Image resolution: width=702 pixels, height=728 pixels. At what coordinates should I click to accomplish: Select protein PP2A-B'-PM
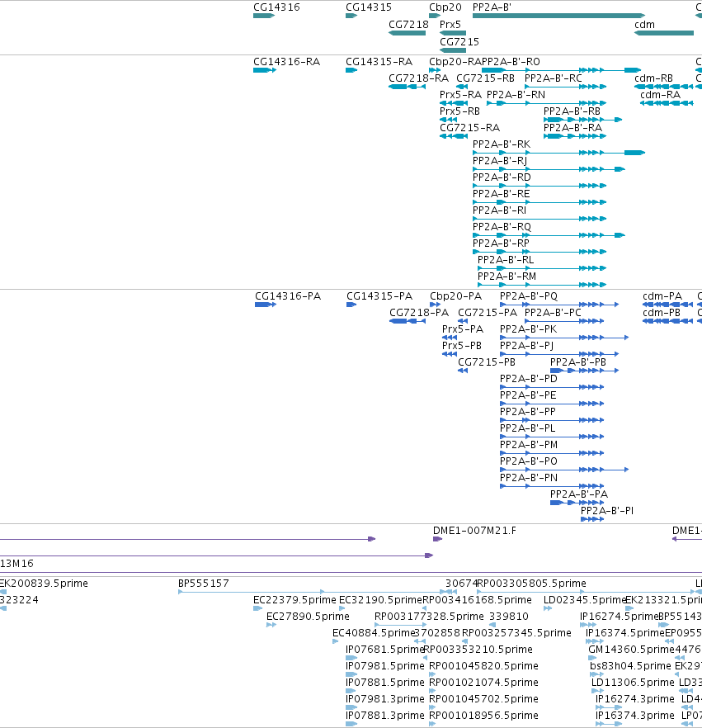pos(552,453)
